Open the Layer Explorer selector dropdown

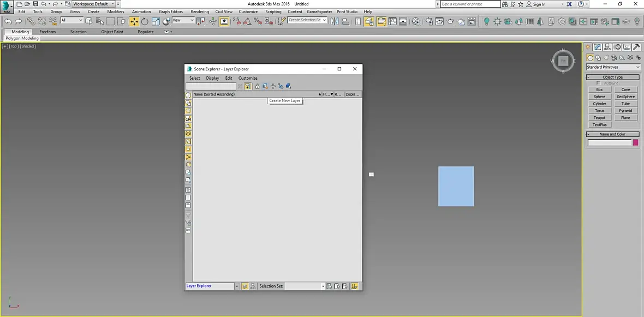[237, 286]
